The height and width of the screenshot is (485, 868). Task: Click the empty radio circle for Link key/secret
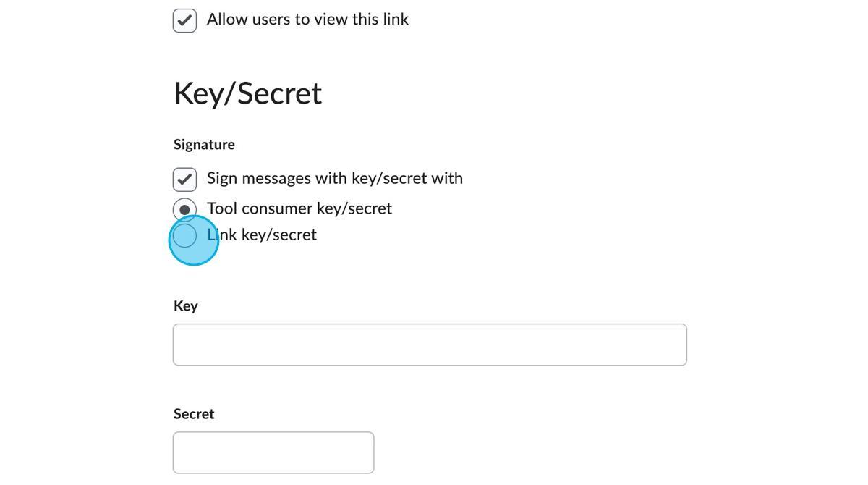click(184, 235)
